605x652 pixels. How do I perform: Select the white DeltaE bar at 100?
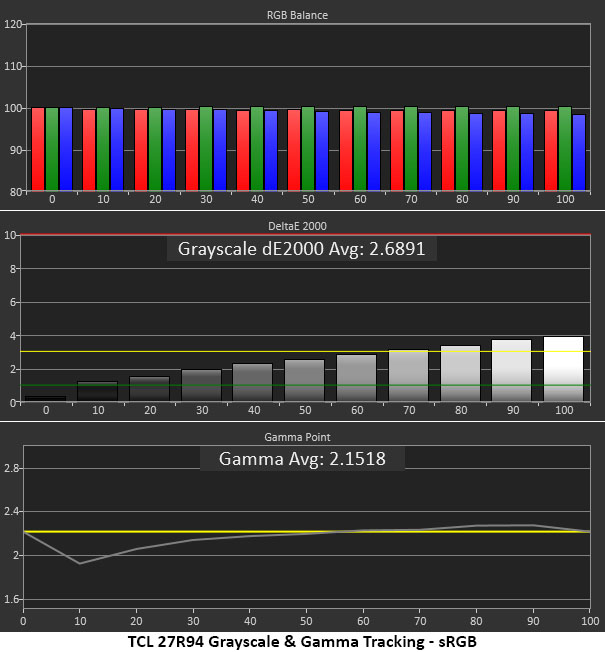pyautogui.click(x=563, y=369)
